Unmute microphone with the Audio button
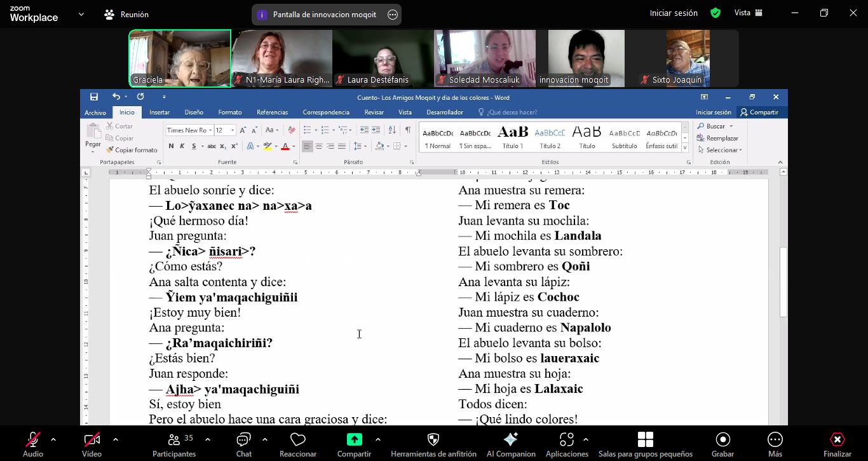Screen dimensions: 868x461 point(33,444)
